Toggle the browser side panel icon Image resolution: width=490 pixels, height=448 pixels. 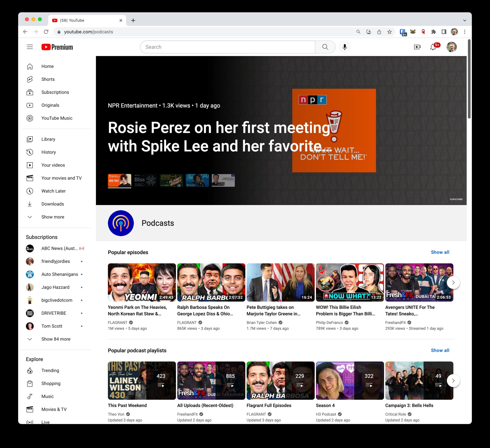pos(444,32)
